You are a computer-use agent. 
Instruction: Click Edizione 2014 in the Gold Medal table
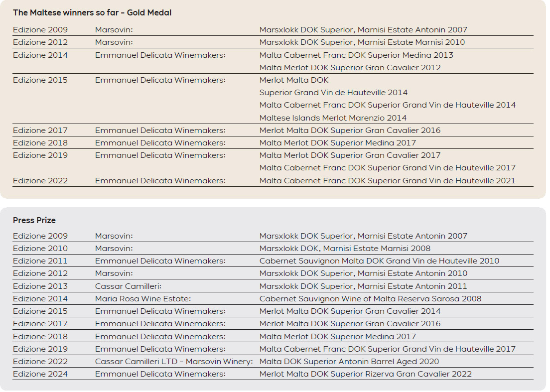(x=40, y=55)
